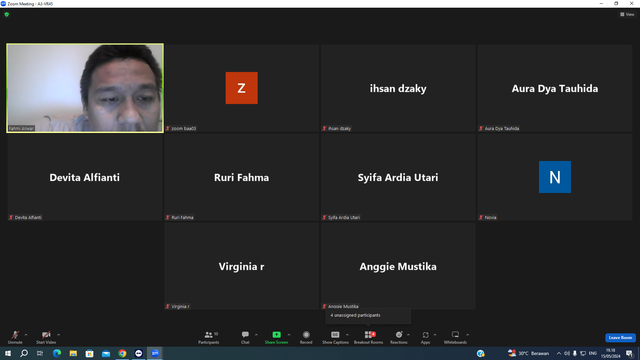Click the help icon in the taskbar tray
The width and height of the screenshot is (640, 360).
click(481, 353)
